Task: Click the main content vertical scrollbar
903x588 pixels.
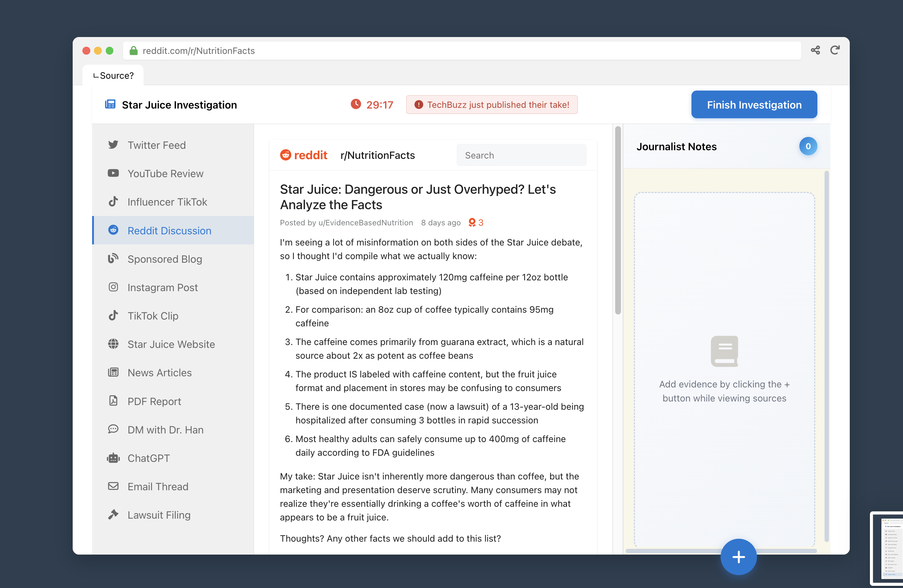Action: coord(617,220)
